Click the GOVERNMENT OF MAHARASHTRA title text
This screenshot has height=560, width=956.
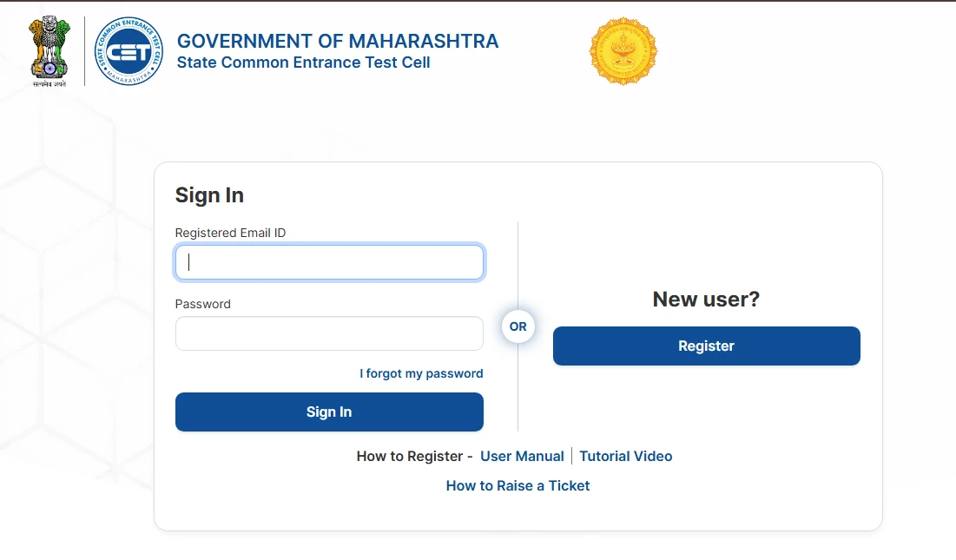[338, 41]
